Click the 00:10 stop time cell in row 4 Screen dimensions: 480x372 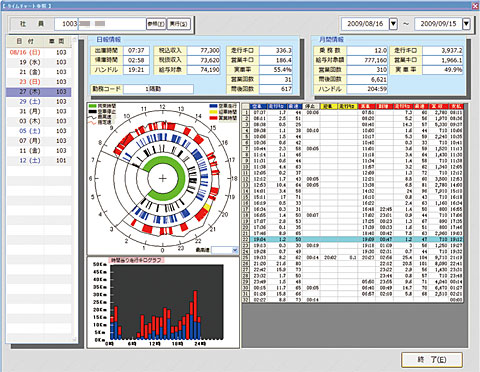312,131
